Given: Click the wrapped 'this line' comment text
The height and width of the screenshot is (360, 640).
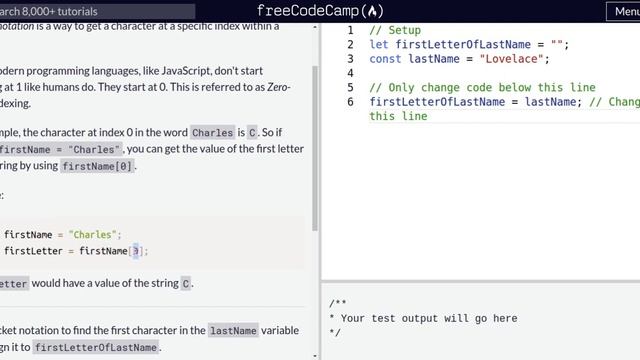Looking at the screenshot, I should [398, 116].
